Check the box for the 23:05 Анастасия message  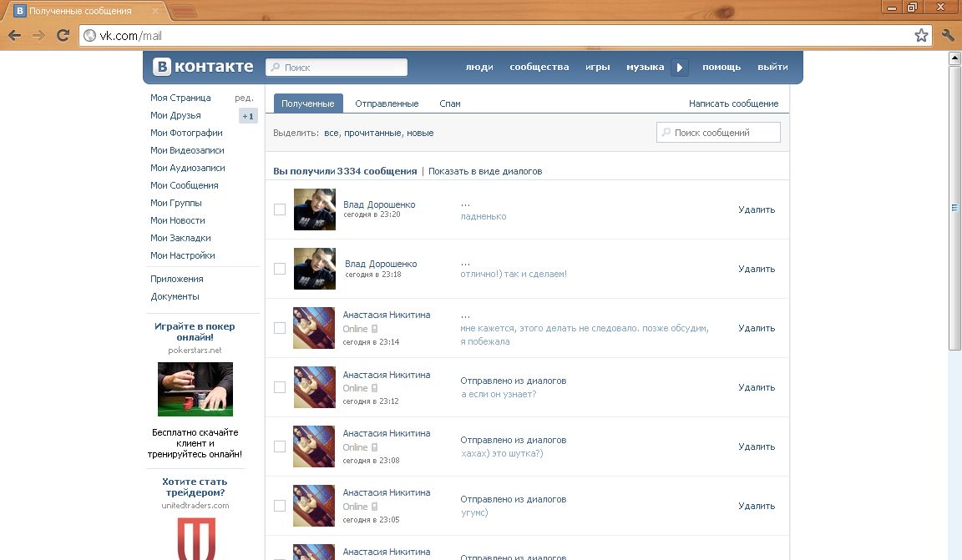280,506
